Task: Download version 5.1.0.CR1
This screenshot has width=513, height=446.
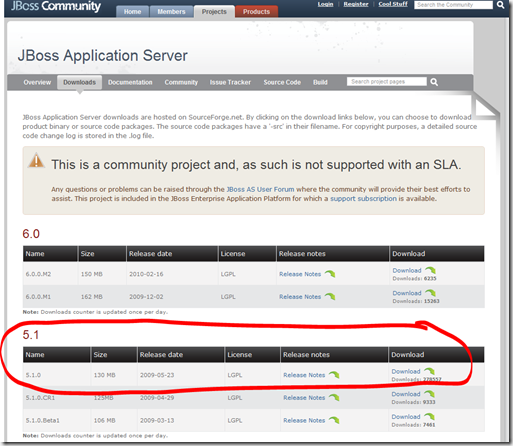Action: pyautogui.click(x=406, y=394)
